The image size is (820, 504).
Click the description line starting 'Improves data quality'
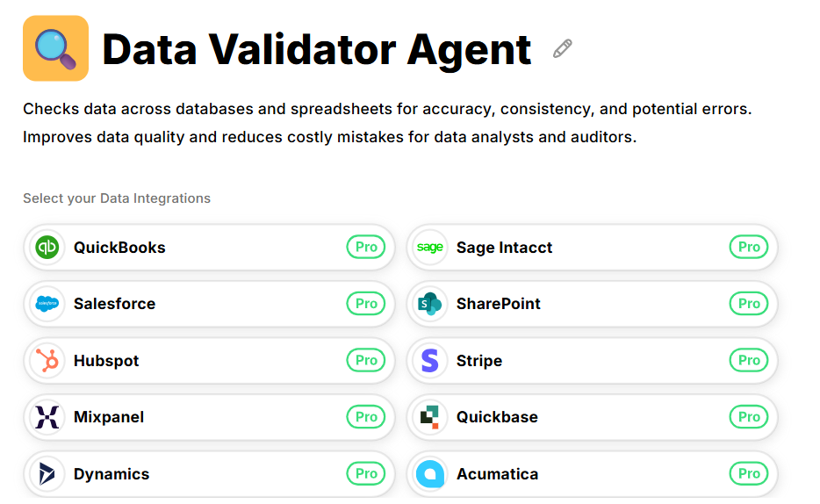[x=330, y=137]
